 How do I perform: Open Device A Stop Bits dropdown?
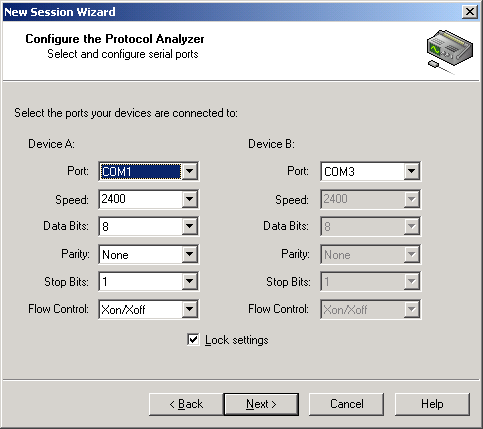pyautogui.click(x=189, y=282)
